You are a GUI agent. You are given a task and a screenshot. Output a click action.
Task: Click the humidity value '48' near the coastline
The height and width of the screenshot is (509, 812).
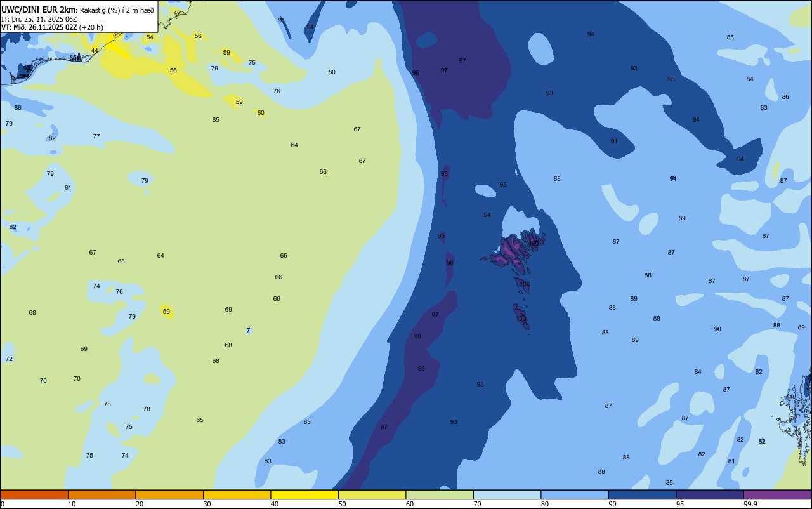click(x=177, y=13)
